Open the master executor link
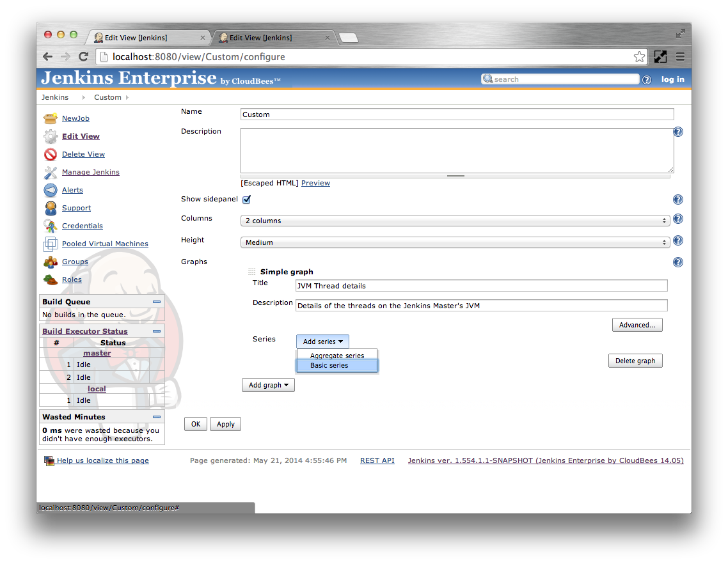Screen dimensions: 728x564 pos(97,353)
